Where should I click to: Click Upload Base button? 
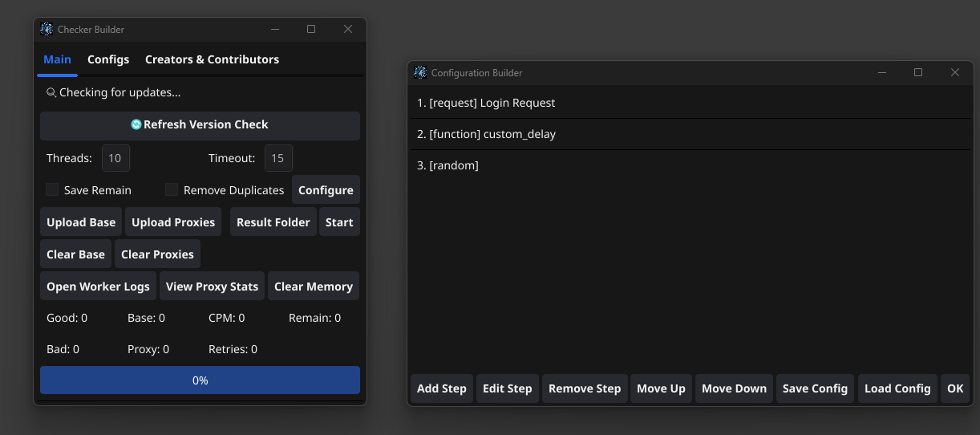click(81, 222)
